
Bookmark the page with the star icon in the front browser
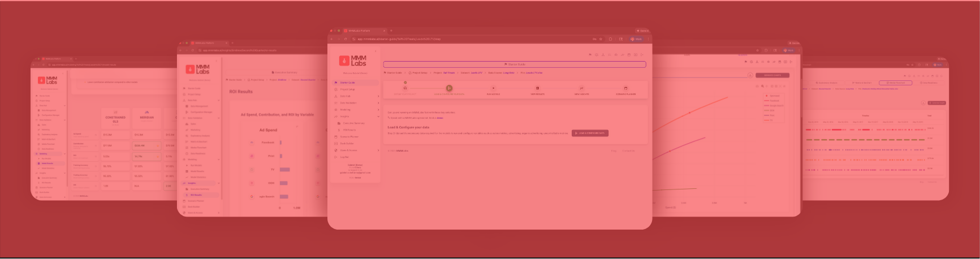pos(601,39)
